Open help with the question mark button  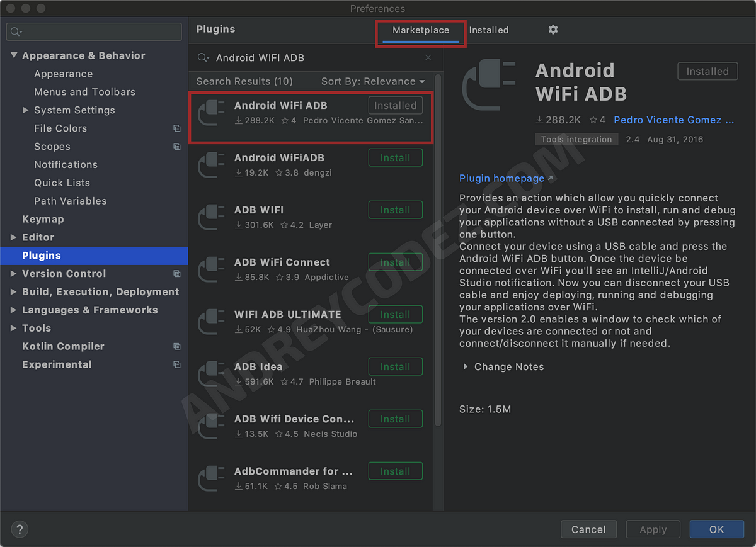click(x=20, y=529)
